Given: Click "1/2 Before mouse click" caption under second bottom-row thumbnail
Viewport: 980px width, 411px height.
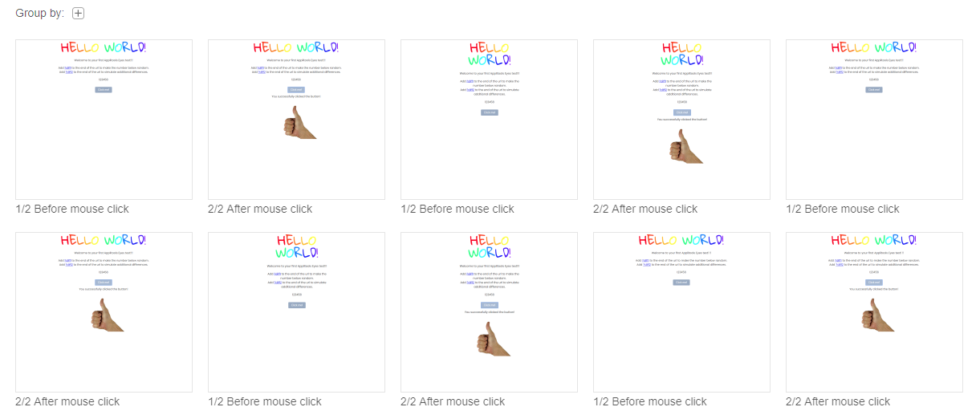Looking at the screenshot, I should [x=265, y=401].
